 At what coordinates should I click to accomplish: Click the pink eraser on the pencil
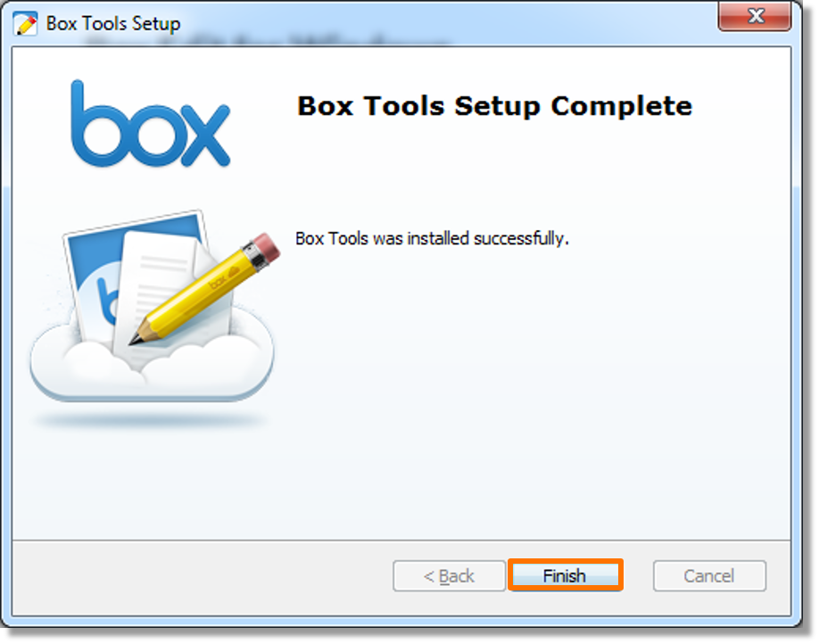click(x=267, y=248)
